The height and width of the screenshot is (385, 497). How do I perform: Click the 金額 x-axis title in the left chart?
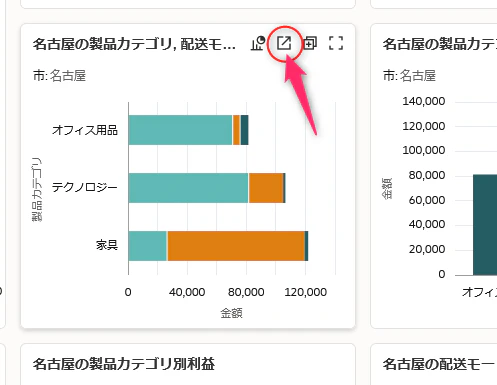[x=231, y=313]
